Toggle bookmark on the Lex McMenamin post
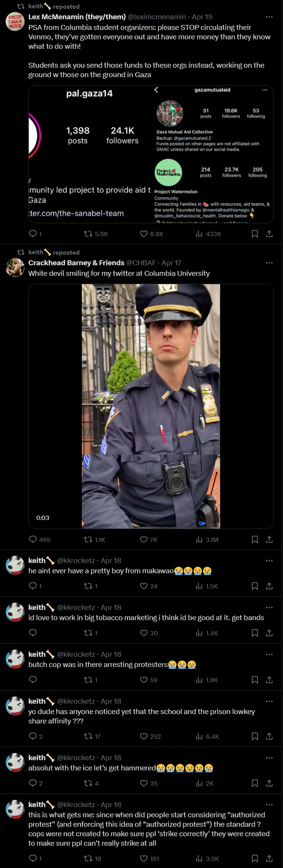The image size is (283, 868). click(x=255, y=234)
